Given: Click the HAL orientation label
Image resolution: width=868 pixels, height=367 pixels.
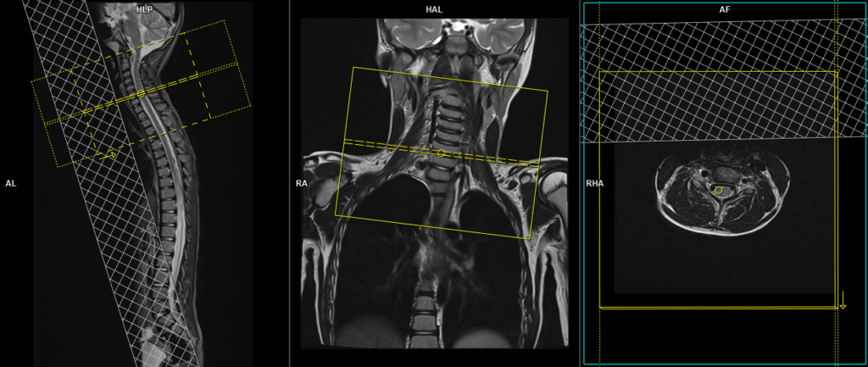Looking at the screenshot, I should pos(434,9).
